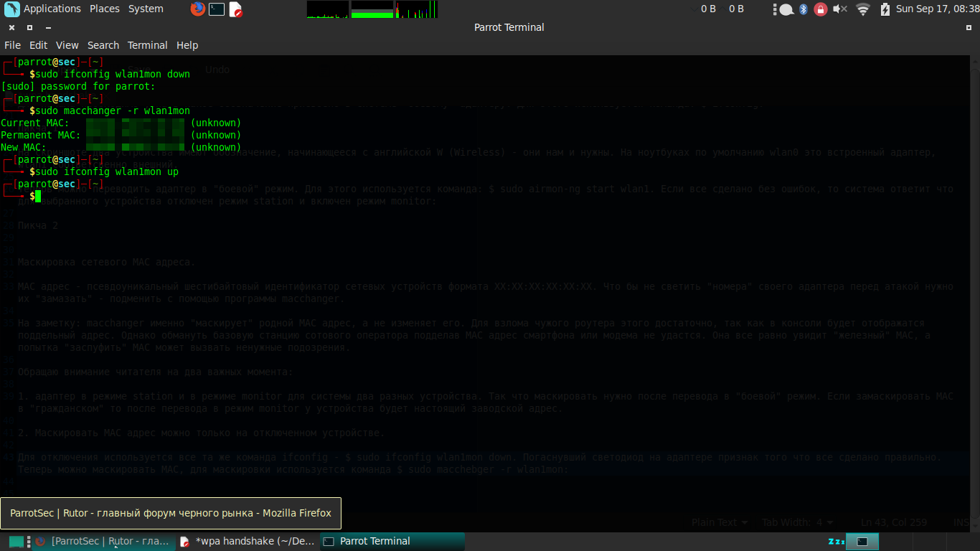Open the terminal's Help menu
980x551 pixels.
[x=187, y=45]
